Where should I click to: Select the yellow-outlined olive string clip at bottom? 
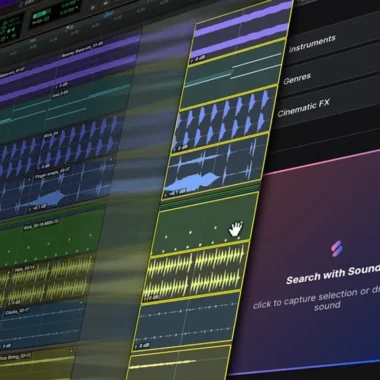[x=178, y=363]
